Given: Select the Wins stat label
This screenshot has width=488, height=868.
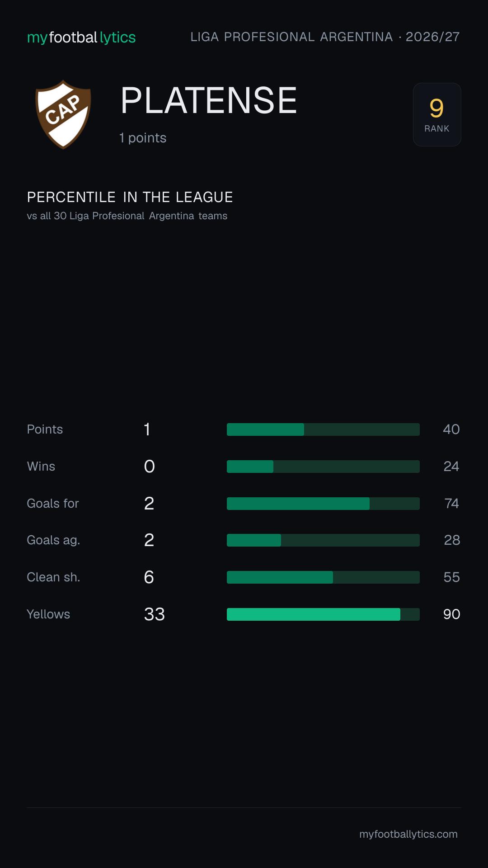Looking at the screenshot, I should [41, 467].
